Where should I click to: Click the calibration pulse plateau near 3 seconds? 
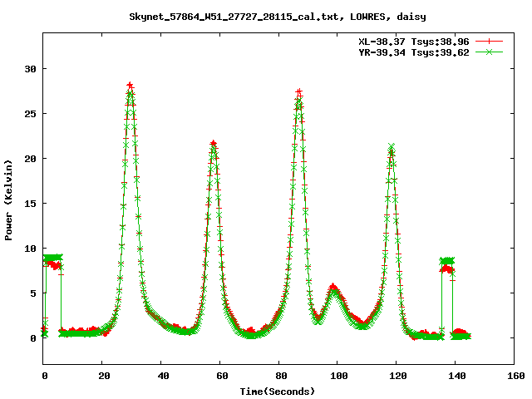coord(53,258)
